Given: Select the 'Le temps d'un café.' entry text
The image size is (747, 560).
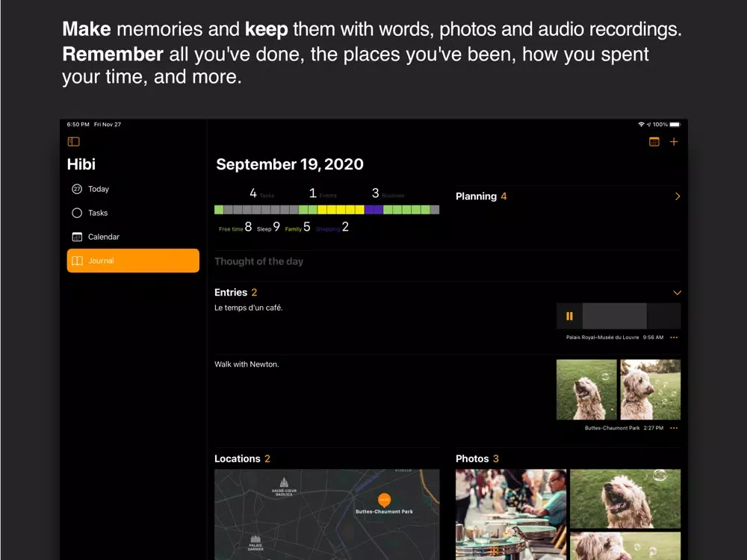Looking at the screenshot, I should point(249,308).
